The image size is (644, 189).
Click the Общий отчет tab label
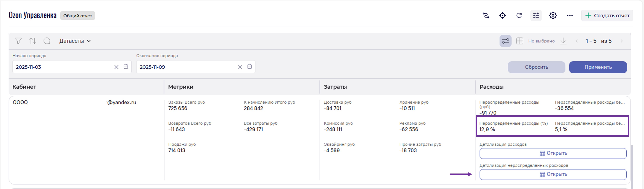tap(78, 16)
